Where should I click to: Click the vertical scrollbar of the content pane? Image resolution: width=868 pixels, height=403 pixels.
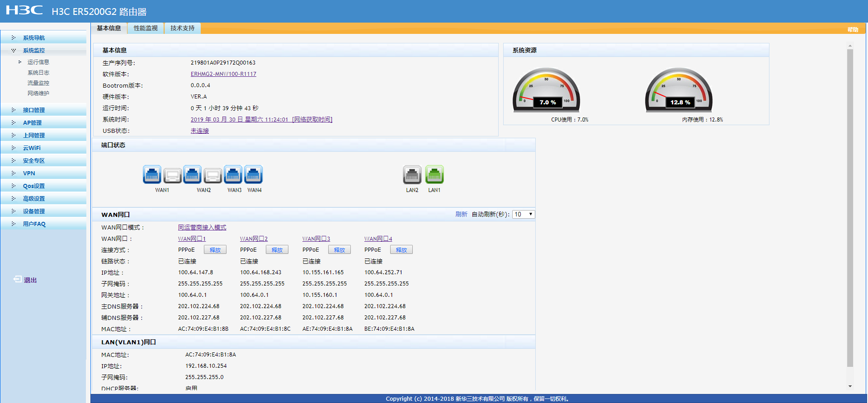pyautogui.click(x=850, y=208)
